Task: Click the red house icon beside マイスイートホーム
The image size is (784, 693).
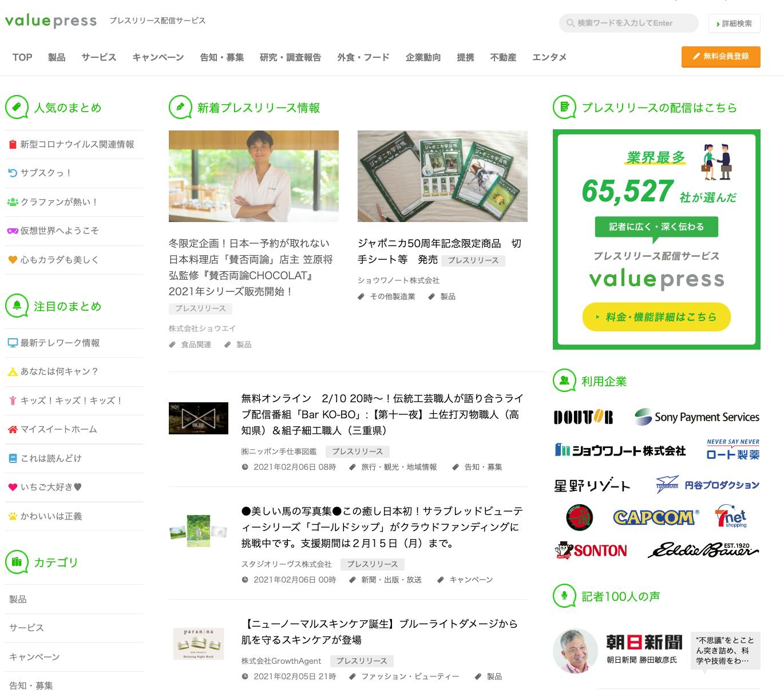Action: pos(12,429)
